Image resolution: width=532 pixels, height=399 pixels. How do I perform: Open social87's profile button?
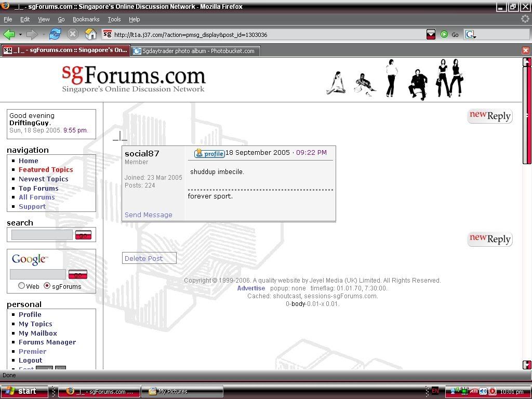[209, 153]
